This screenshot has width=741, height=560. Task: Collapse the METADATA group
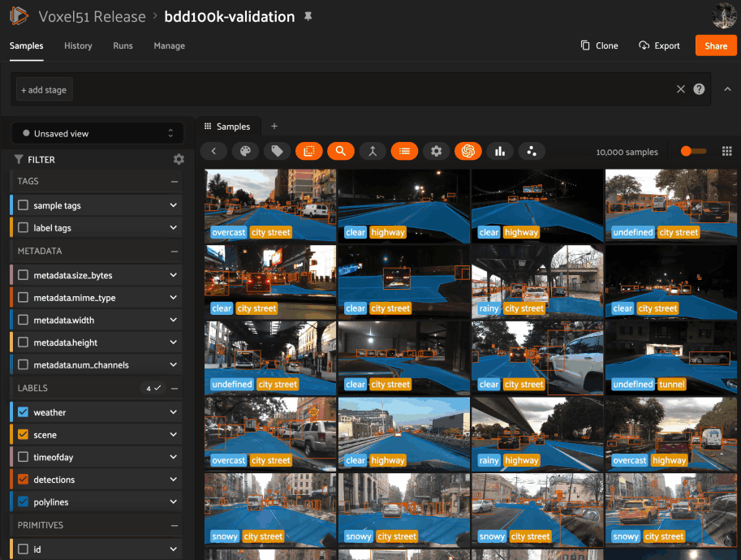174,252
